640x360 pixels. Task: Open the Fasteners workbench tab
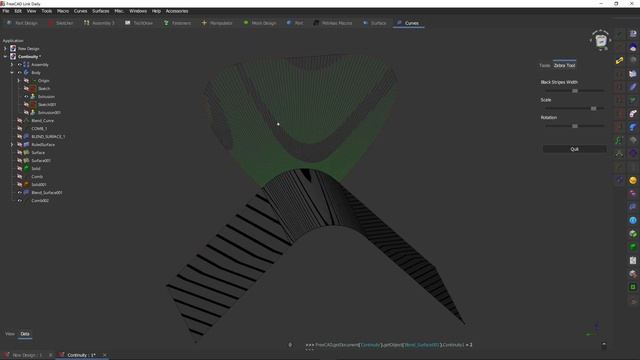click(178, 23)
